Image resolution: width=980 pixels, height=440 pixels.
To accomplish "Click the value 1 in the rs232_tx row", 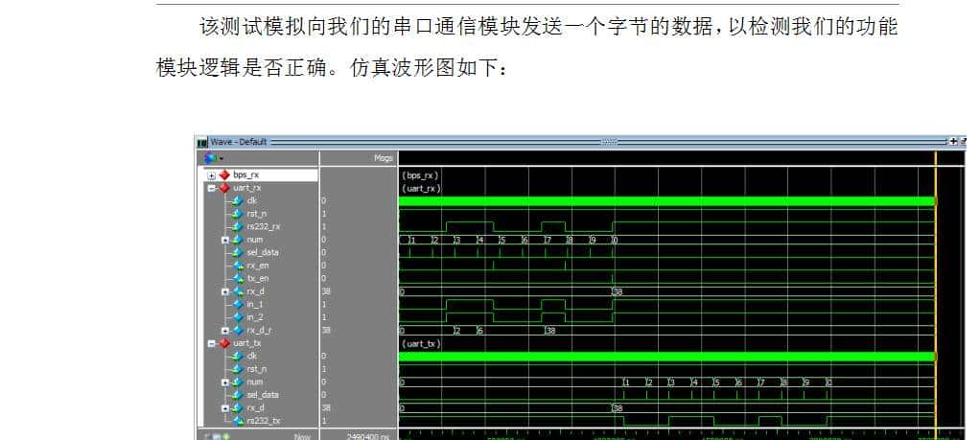I will [324, 421].
